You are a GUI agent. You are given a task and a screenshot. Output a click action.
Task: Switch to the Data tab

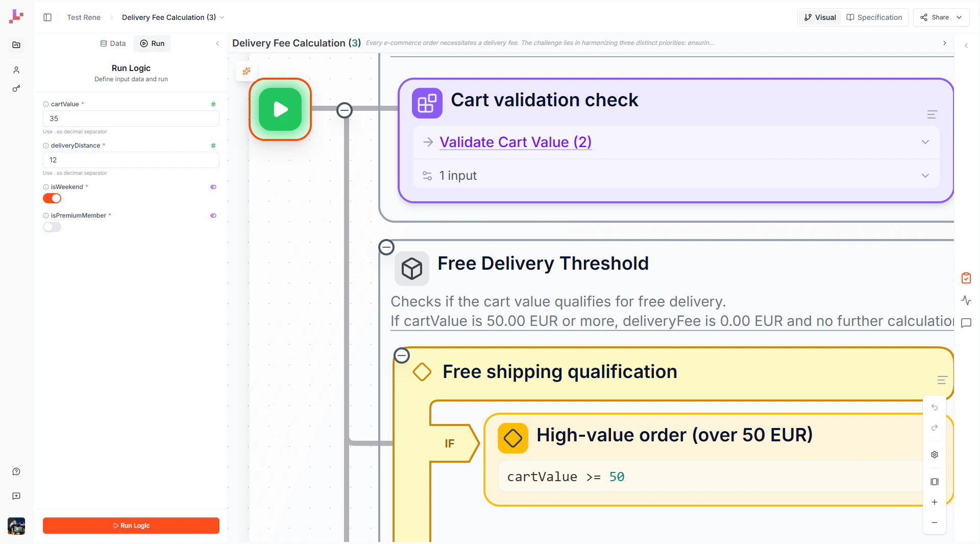pyautogui.click(x=113, y=43)
